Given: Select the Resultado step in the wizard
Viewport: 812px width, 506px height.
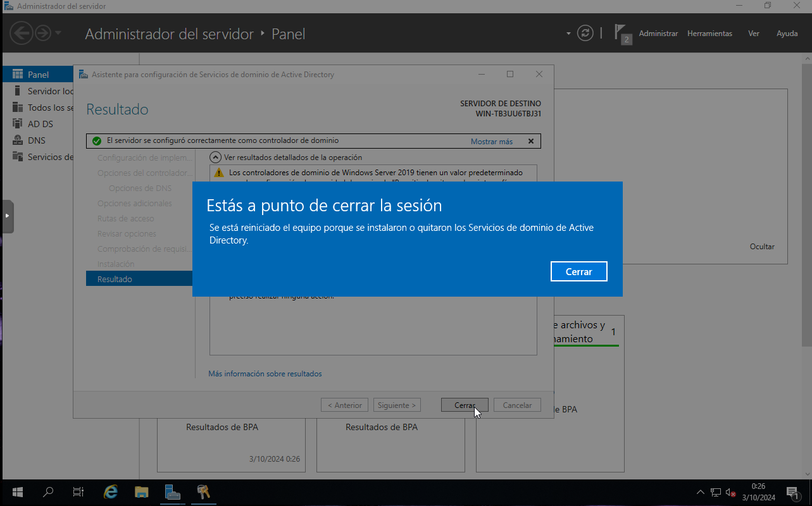Looking at the screenshot, I should coord(139,279).
